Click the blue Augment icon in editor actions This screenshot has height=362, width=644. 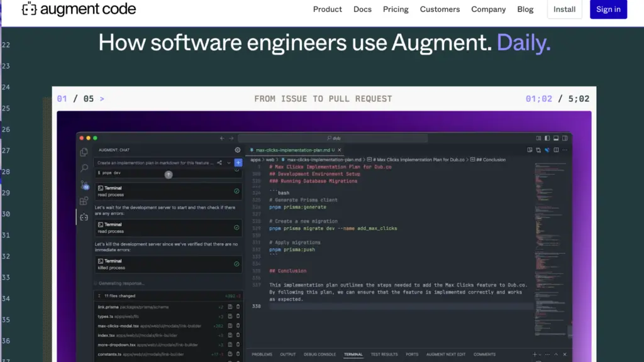tap(547, 150)
